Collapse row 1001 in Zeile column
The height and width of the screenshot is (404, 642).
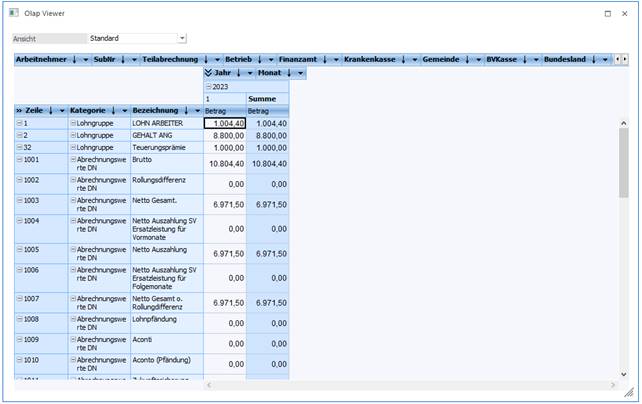coord(20,159)
